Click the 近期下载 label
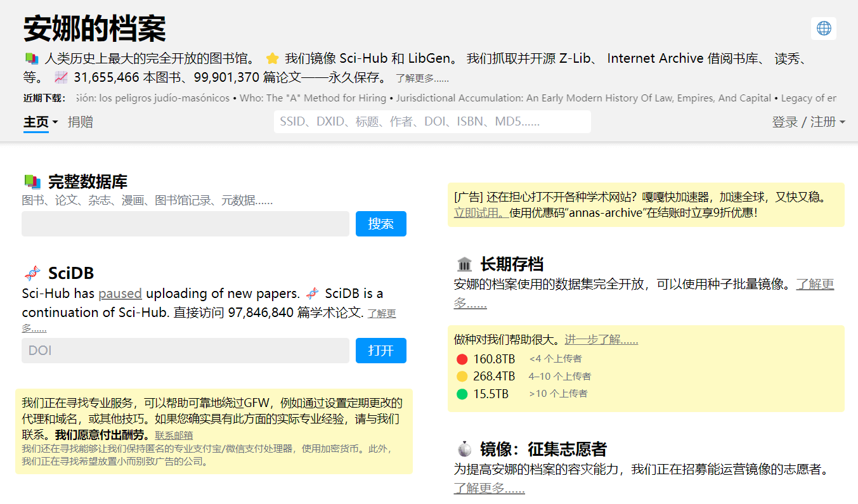This screenshot has height=504, width=858. pyautogui.click(x=44, y=98)
